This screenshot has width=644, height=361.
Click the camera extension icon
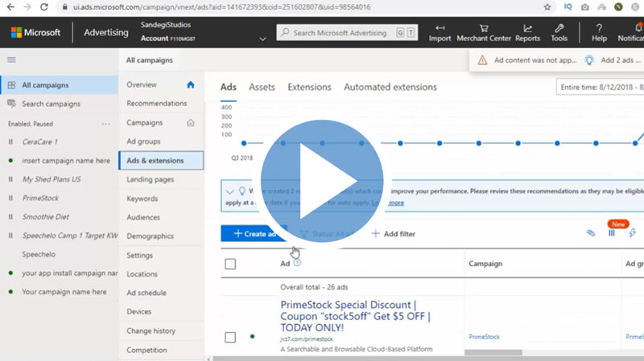[585, 7]
